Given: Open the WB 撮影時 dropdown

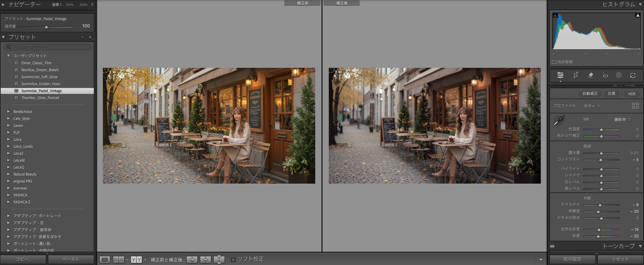Looking at the screenshot, I should [x=622, y=120].
